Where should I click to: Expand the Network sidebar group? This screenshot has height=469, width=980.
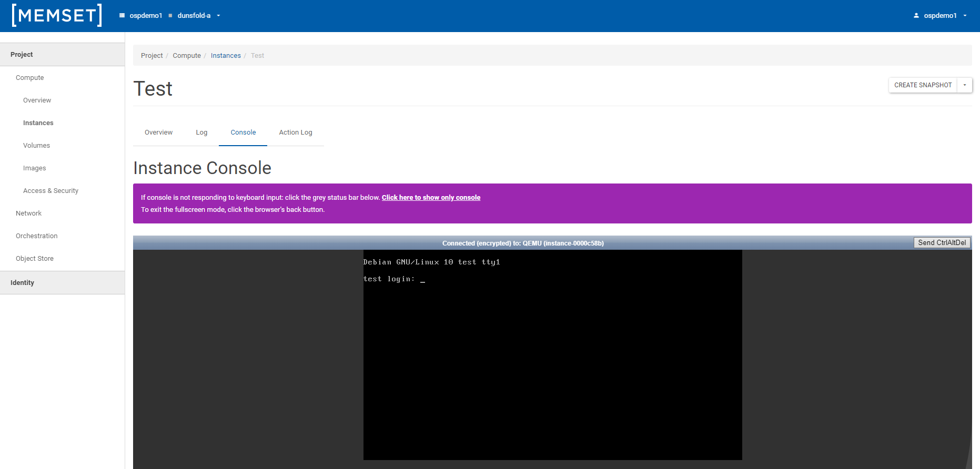point(62,213)
